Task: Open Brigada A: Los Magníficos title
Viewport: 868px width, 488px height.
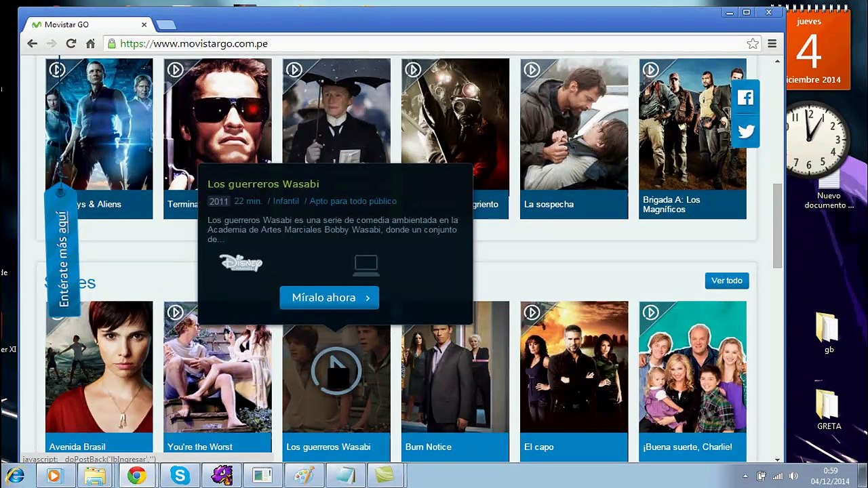Action: [671, 205]
